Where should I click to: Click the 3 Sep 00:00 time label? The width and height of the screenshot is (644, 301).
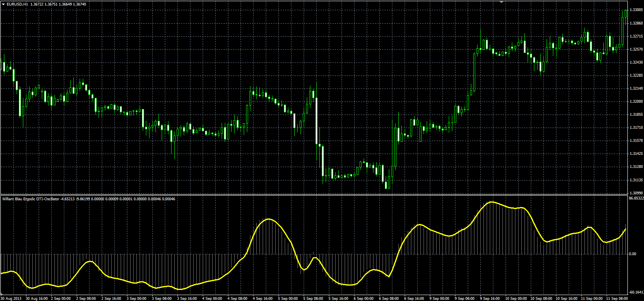(137, 299)
